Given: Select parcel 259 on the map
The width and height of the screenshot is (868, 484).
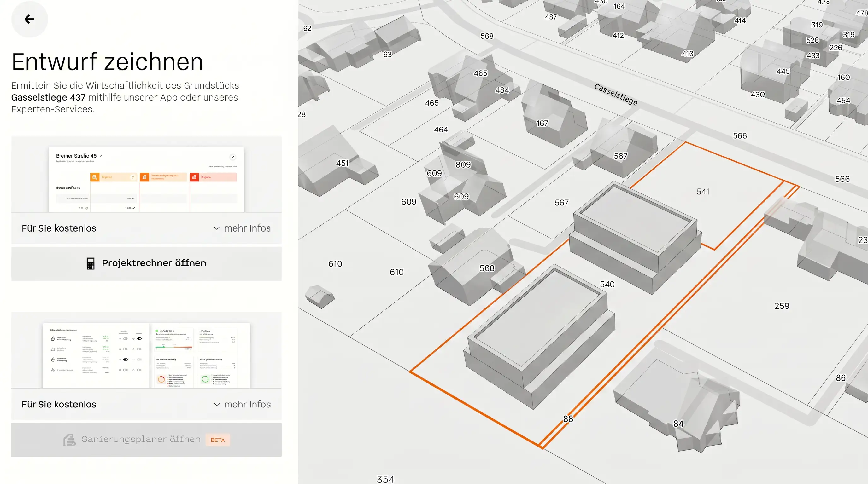Looking at the screenshot, I should point(782,306).
